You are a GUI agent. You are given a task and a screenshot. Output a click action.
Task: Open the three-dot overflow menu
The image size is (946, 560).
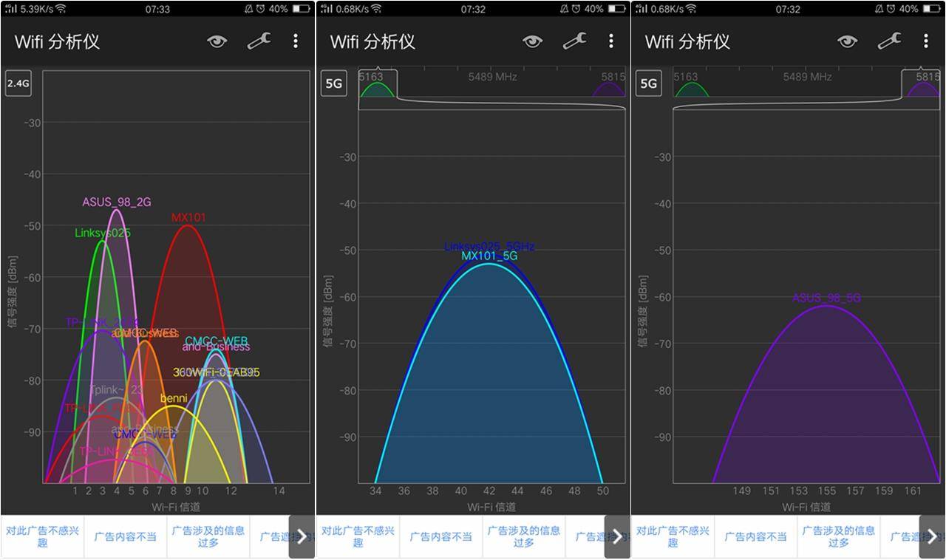pos(295,41)
